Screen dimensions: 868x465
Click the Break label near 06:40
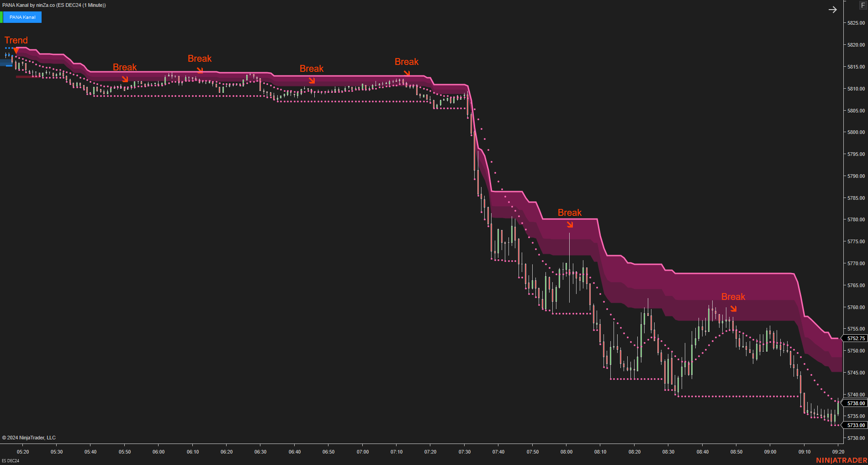[x=312, y=69]
